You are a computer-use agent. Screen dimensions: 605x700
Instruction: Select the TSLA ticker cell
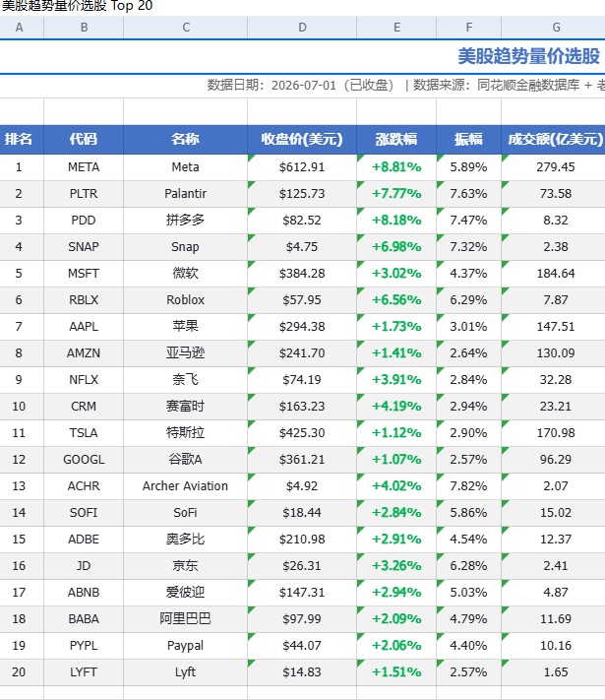point(84,433)
